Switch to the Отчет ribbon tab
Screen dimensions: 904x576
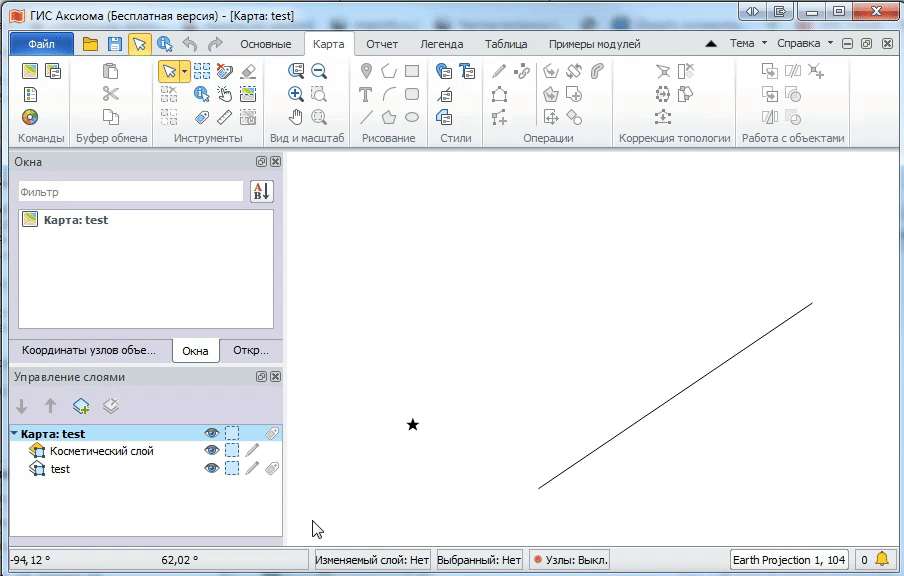point(382,44)
